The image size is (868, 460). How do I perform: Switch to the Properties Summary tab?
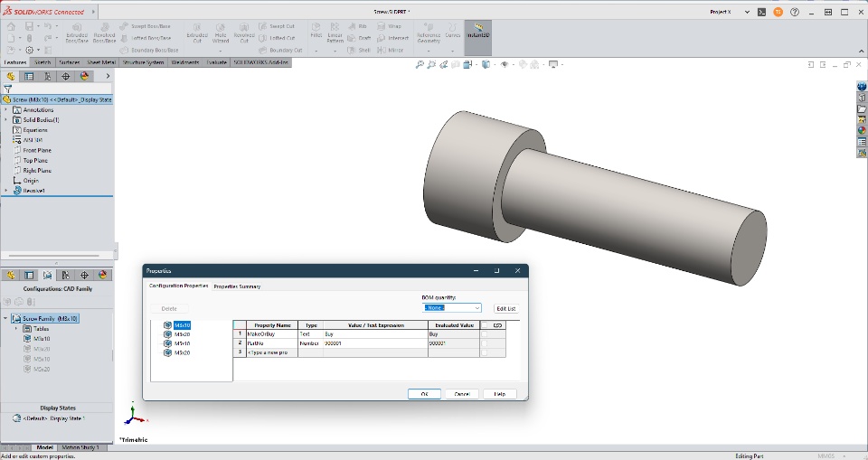coord(237,286)
